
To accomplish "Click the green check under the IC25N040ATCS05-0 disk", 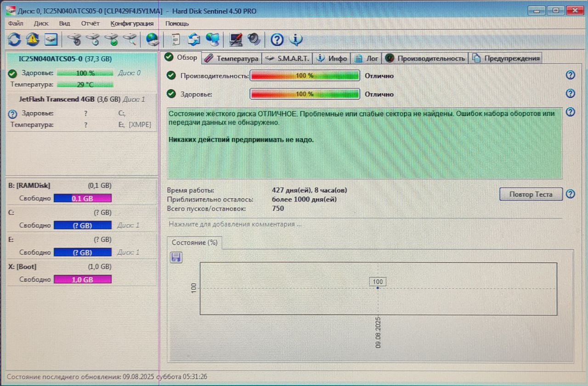I will coord(12,73).
